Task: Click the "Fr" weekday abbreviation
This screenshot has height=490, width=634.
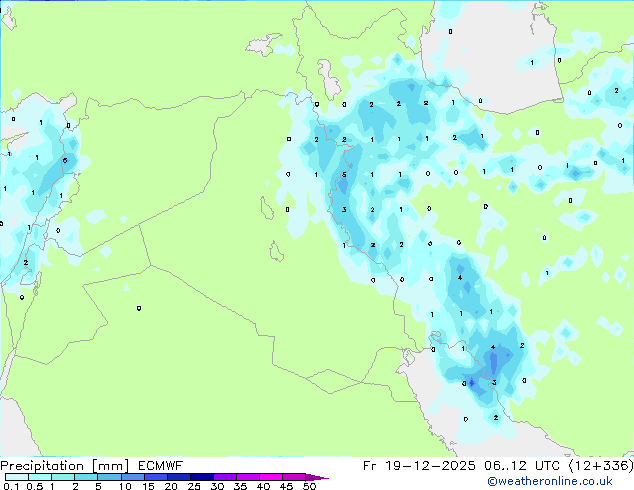Action: [369, 465]
